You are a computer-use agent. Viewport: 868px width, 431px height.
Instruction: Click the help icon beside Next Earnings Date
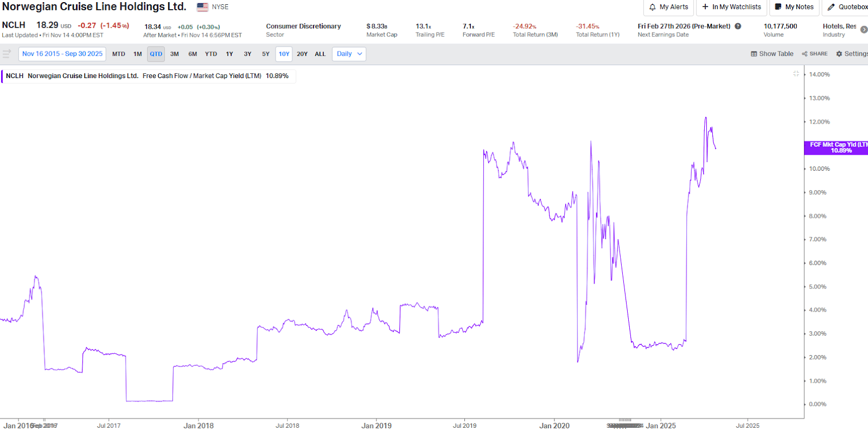click(738, 26)
